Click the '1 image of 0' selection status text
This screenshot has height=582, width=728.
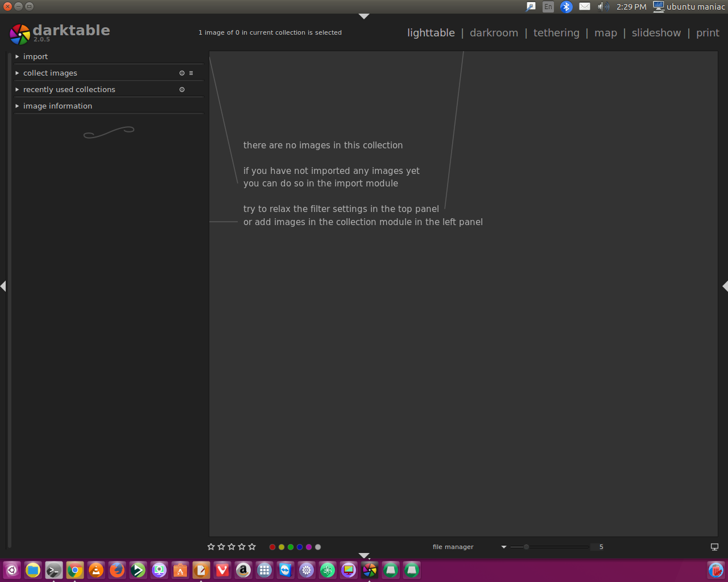pos(270,32)
